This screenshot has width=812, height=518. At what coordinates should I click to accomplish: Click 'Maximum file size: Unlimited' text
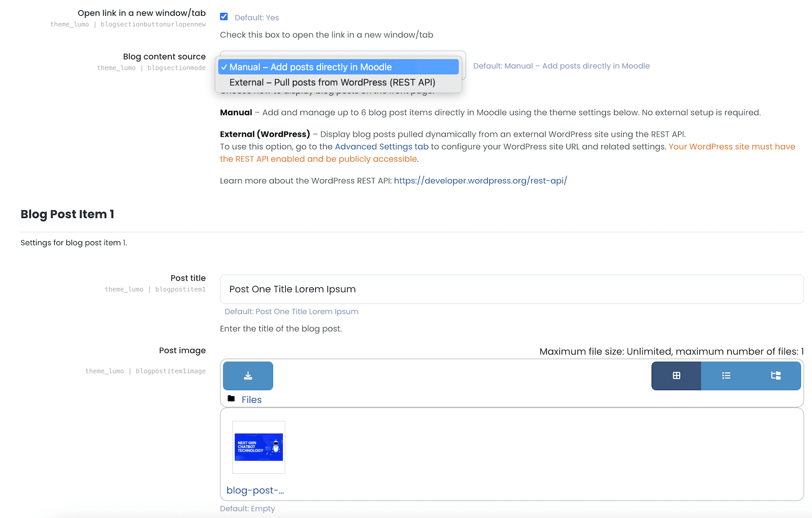click(605, 351)
